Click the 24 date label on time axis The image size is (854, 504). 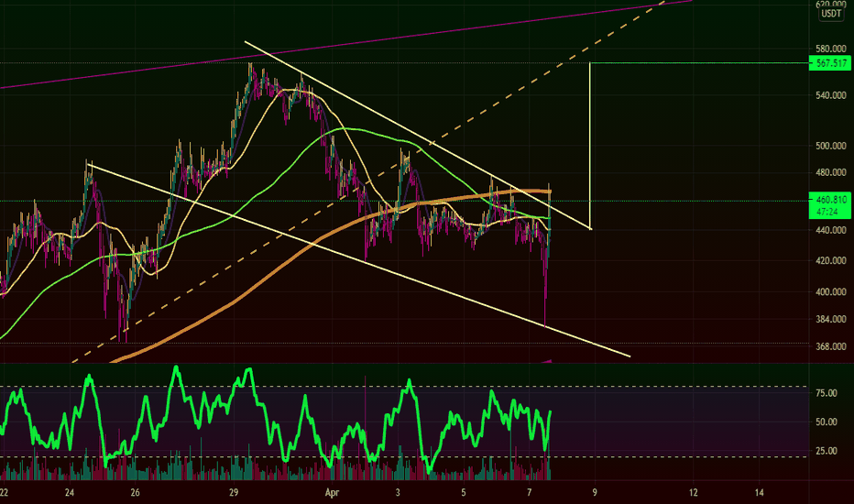pos(69,493)
